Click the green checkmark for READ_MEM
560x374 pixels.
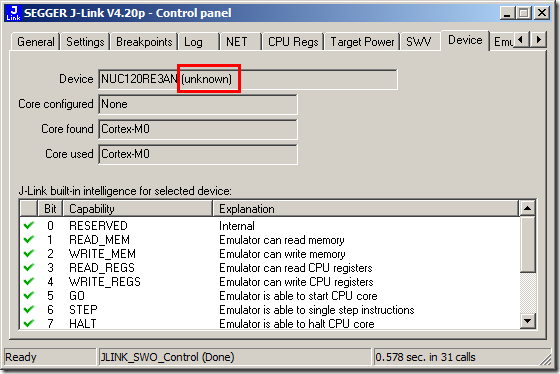pos(29,239)
